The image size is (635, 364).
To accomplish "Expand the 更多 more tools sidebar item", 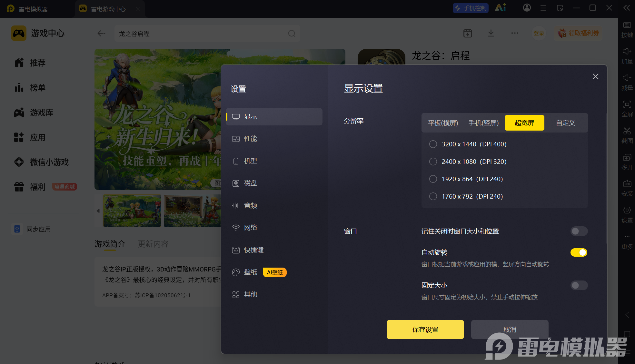I will [627, 241].
